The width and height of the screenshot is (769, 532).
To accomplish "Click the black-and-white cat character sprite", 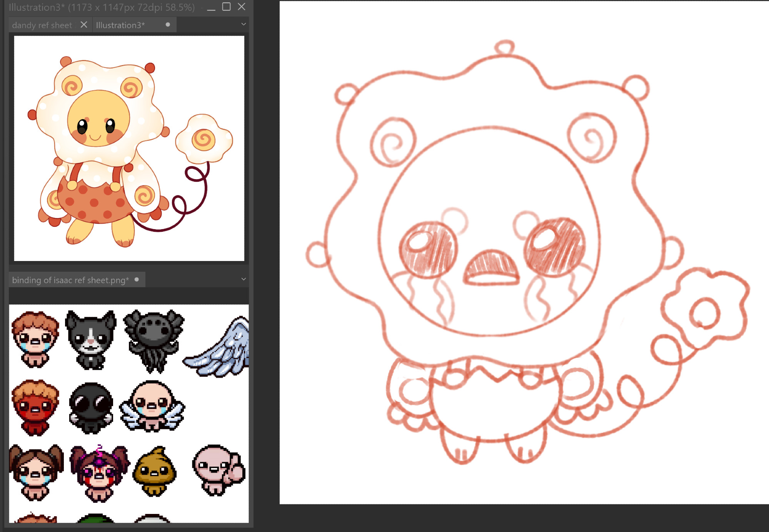I will [90, 340].
